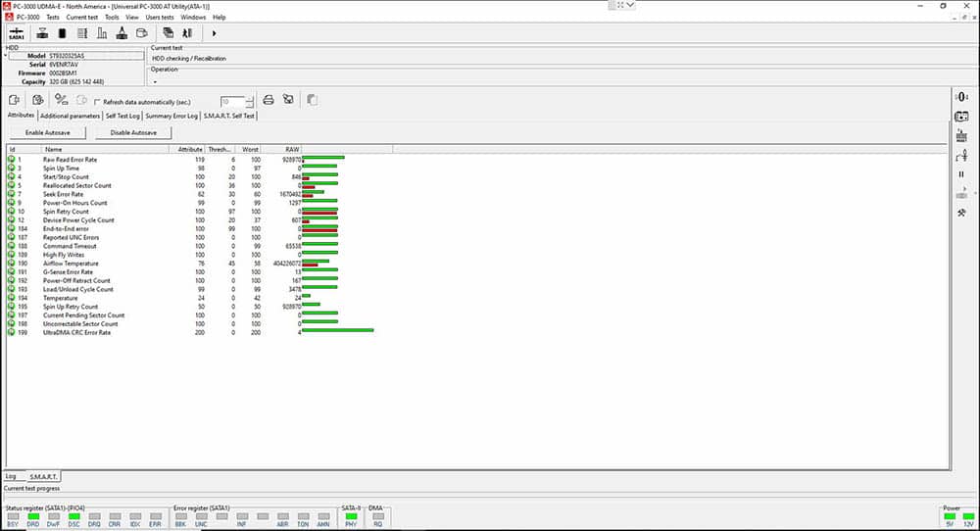The image size is (980, 531).
Task: Click the stacked-windows icon in top toolbar
Action: pos(169,33)
